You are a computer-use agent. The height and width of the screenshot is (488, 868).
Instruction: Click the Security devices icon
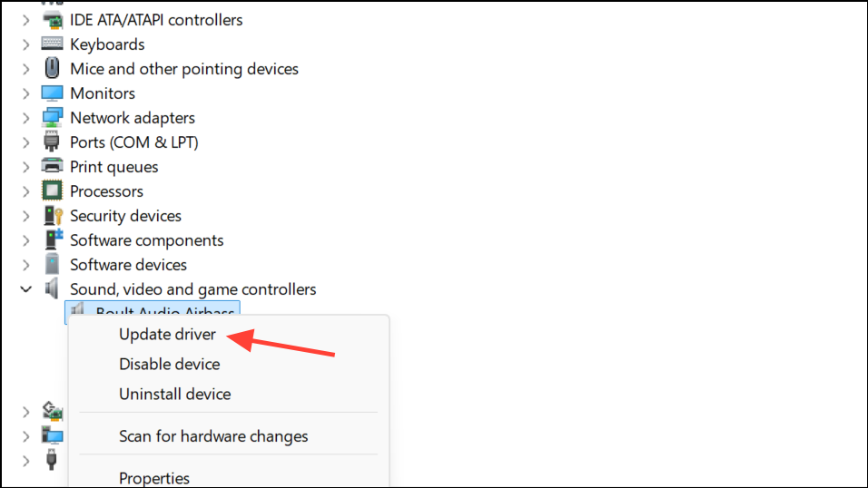coord(53,216)
